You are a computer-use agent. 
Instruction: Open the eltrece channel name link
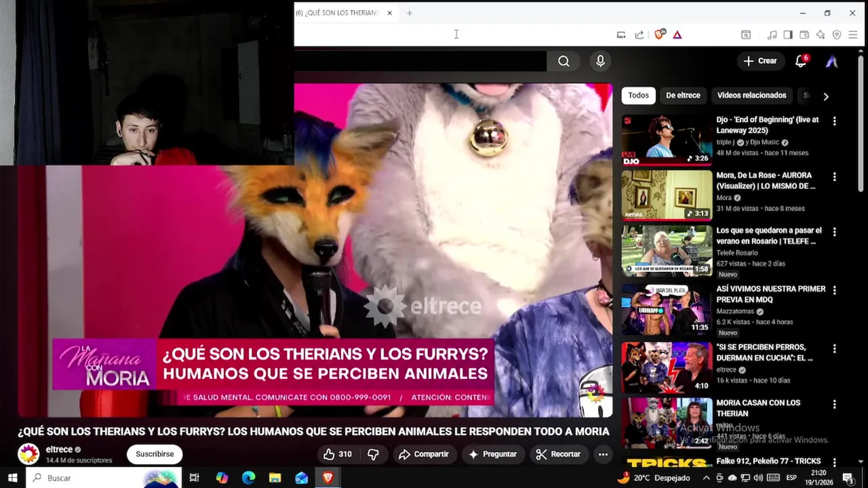(59, 449)
